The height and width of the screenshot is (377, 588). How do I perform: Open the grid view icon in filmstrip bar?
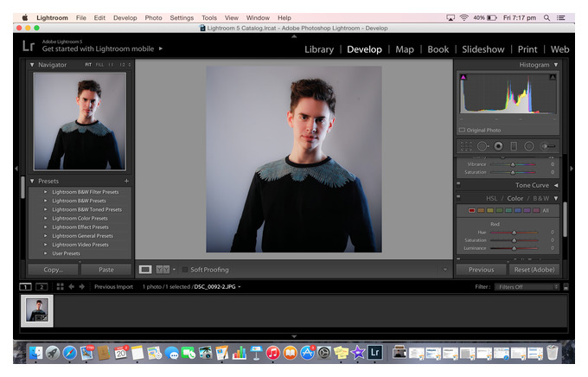tap(60, 286)
